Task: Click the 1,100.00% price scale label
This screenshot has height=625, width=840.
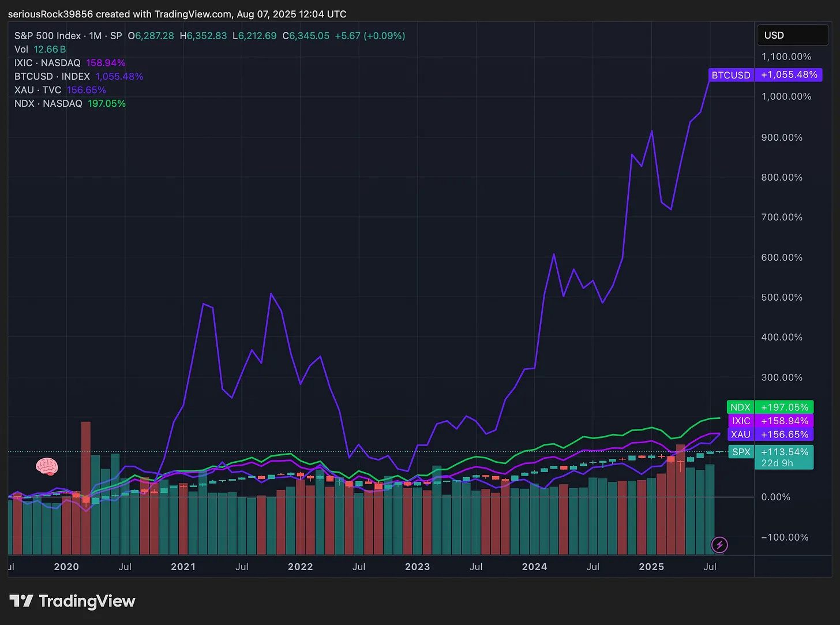Action: pyautogui.click(x=786, y=57)
